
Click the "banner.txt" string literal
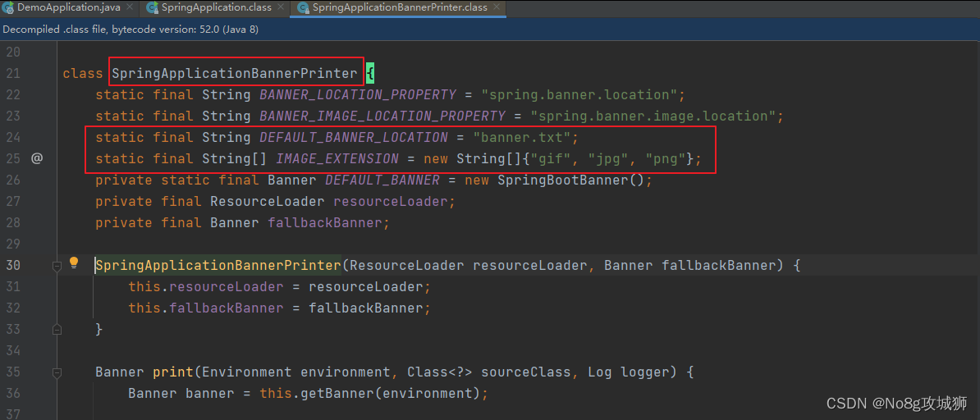[x=521, y=138]
